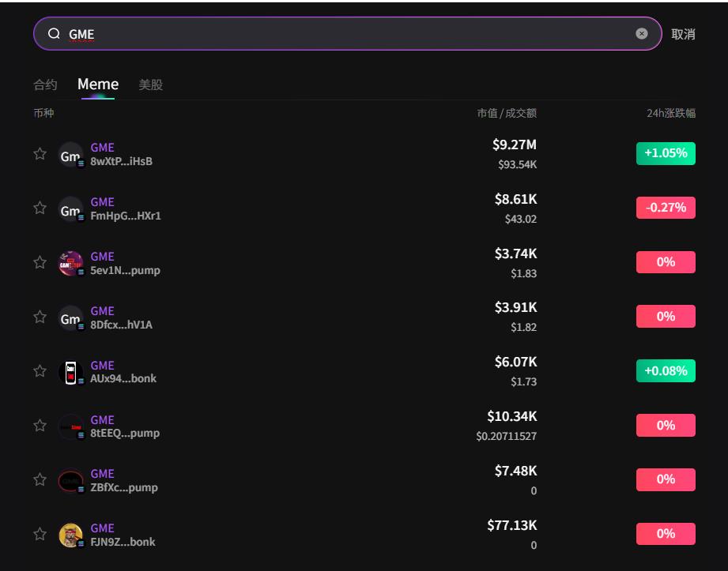Toggle favorite star for GME 5ev1N...pump
Viewport: 728px width, 571px height.
click(x=40, y=262)
